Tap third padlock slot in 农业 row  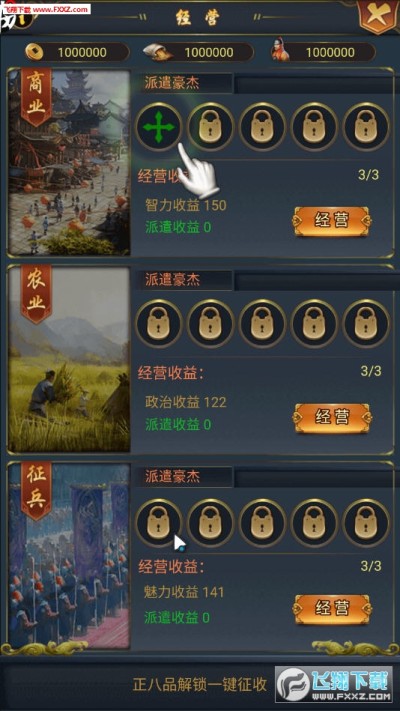click(262, 323)
